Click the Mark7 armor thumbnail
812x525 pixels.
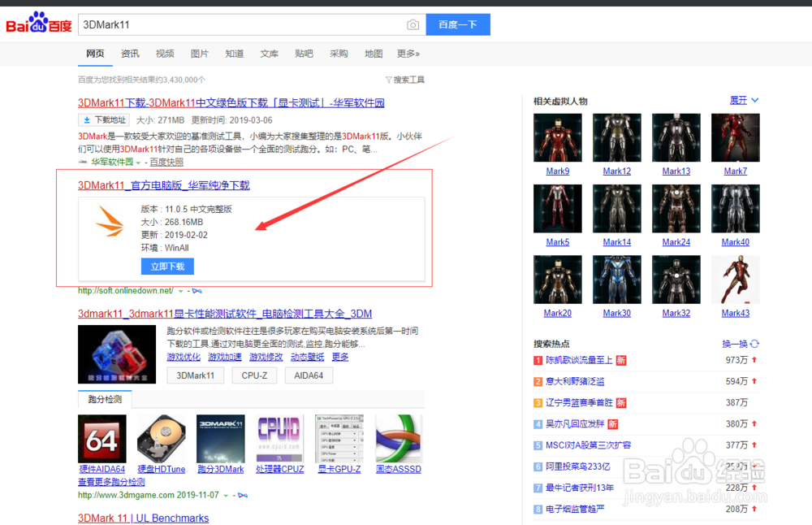point(736,138)
